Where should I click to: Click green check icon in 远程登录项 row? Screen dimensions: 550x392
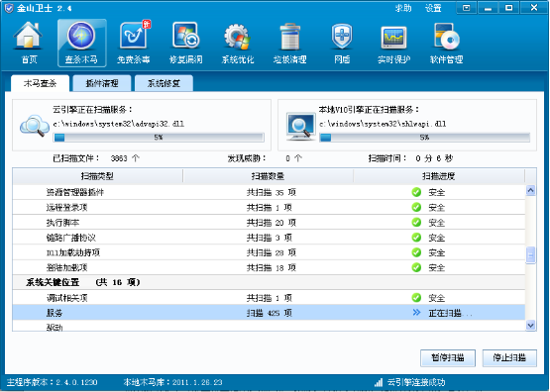(416, 207)
